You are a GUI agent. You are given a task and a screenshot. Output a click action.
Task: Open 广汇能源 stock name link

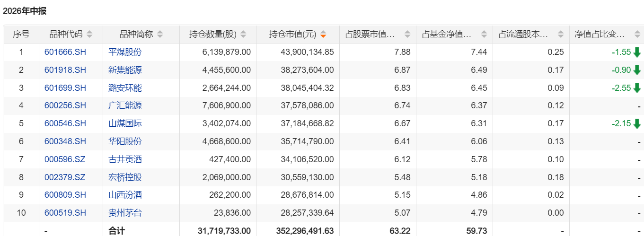click(x=125, y=105)
